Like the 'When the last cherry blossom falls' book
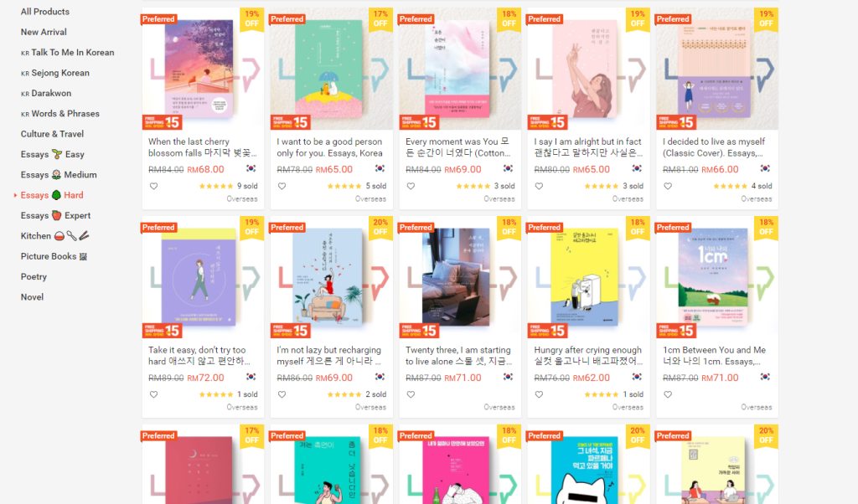Viewport: 858px width, 504px height. click(154, 186)
